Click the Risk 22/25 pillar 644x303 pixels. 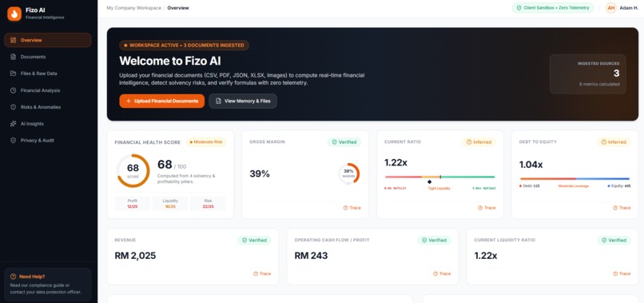[x=208, y=204]
